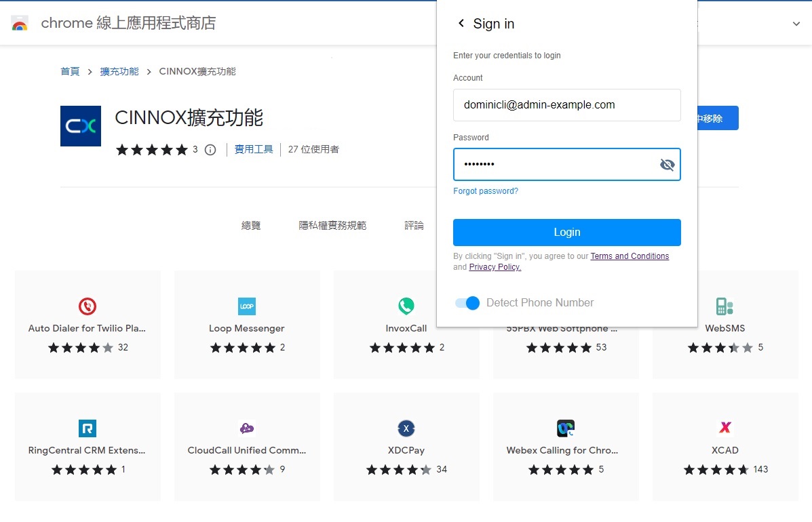The image size is (812, 522).
Task: Click the Chrome Web Store rainbow logo
Action: pyautogui.click(x=20, y=23)
